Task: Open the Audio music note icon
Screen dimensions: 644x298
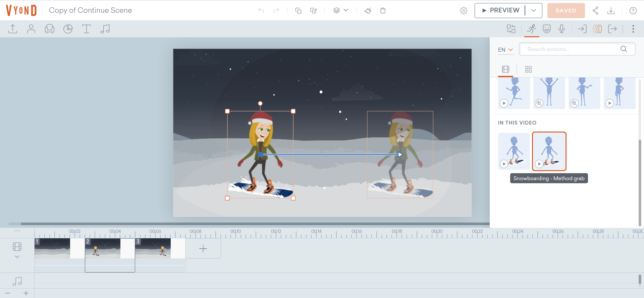Action: click(x=105, y=29)
